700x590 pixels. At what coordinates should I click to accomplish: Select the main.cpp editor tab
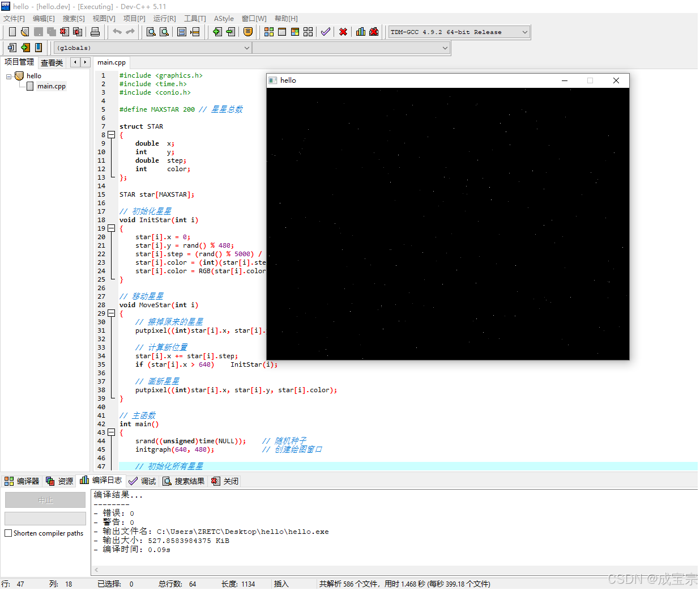(112, 62)
